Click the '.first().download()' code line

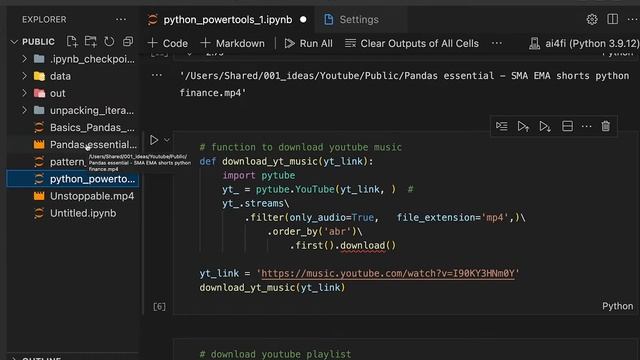[x=342, y=245]
